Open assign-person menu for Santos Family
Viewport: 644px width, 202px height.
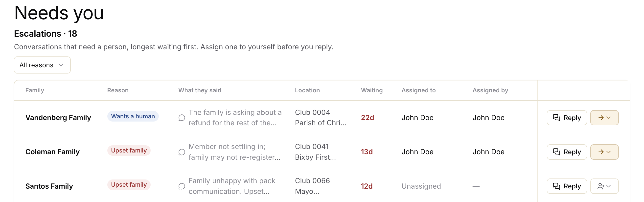[x=604, y=186]
